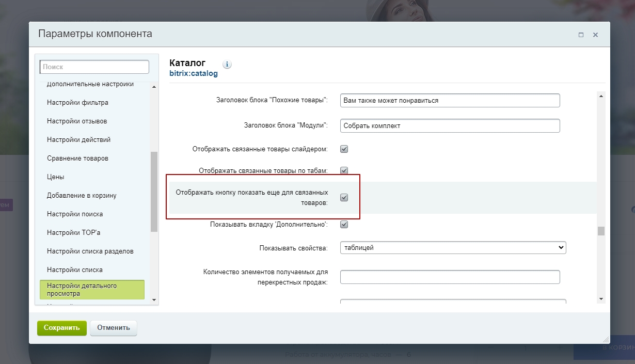Toggle 'Отображать связанные товары по табам' checkbox
The height and width of the screenshot is (364, 635).
(x=344, y=170)
